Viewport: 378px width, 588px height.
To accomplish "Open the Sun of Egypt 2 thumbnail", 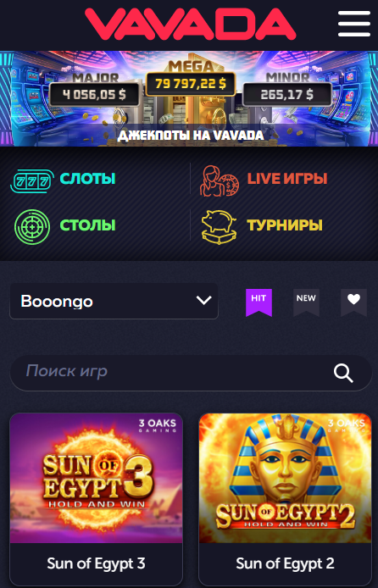I will 285,478.
